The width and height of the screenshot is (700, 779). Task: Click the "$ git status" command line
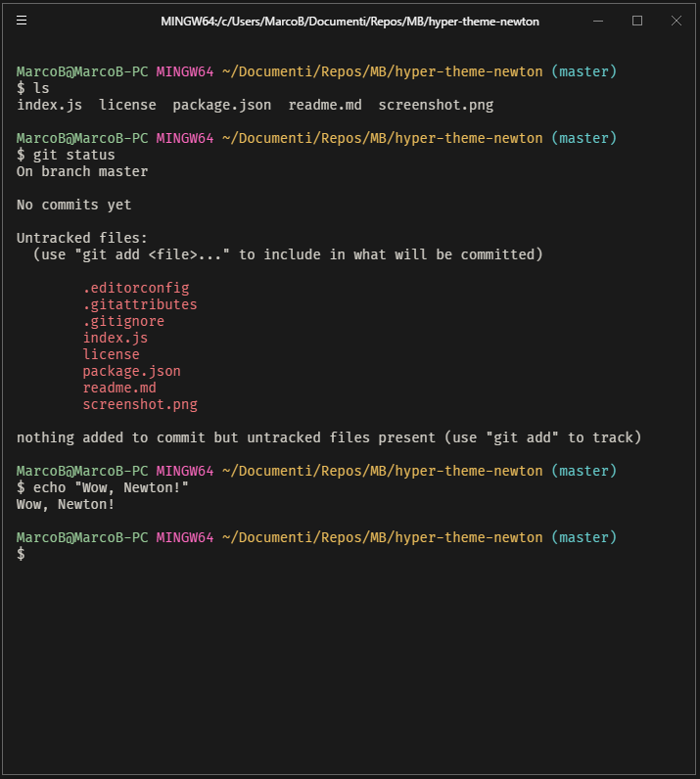click(66, 155)
